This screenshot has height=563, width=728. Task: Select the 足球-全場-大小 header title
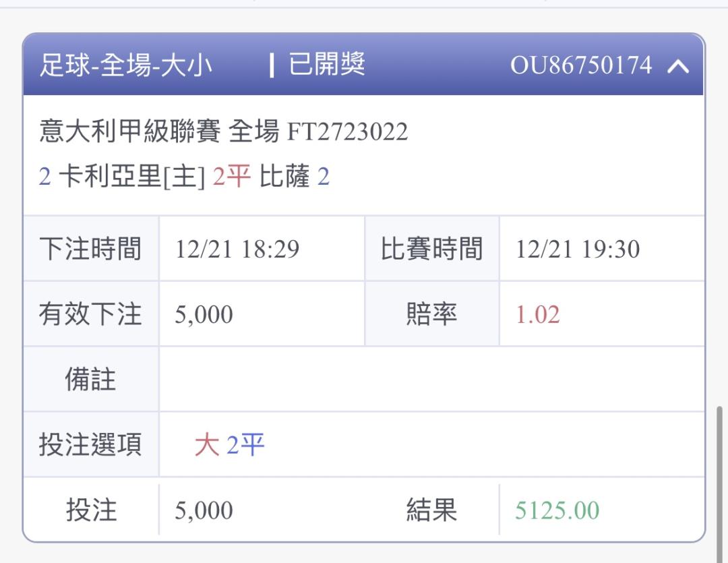click(125, 66)
